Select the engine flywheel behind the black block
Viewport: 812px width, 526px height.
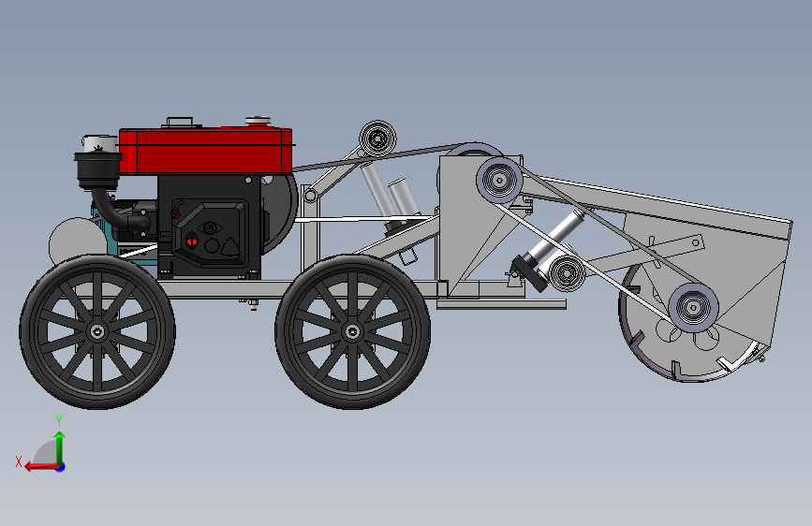[x=278, y=212]
